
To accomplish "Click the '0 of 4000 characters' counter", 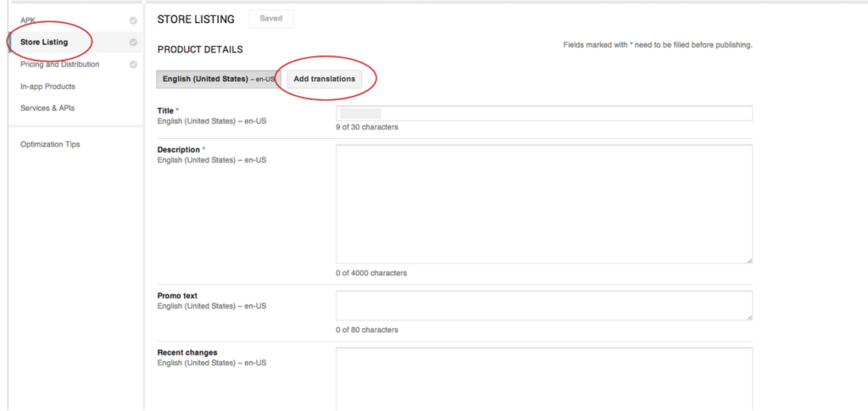I will click(x=371, y=273).
